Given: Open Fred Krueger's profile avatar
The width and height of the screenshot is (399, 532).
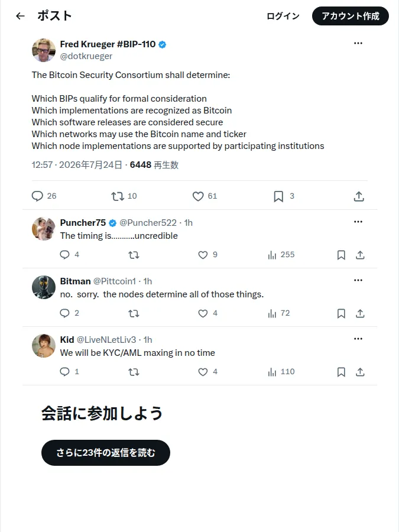Looking at the screenshot, I should 43,50.
